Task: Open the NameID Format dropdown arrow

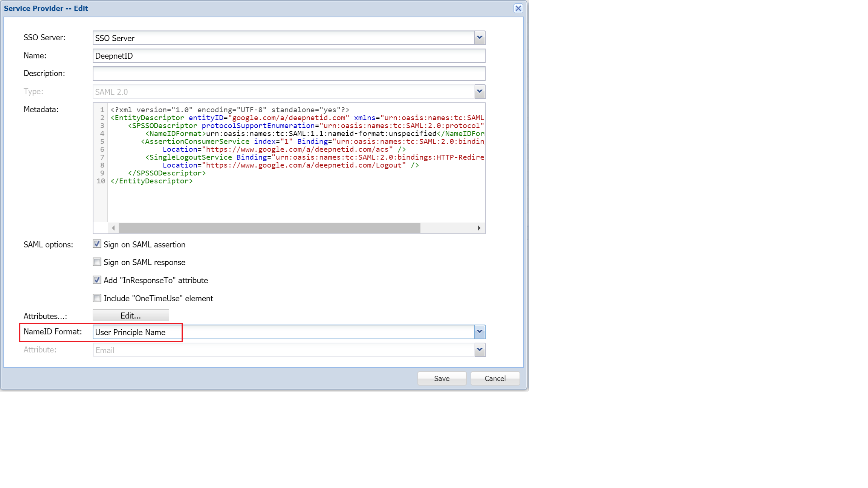Action: (479, 332)
